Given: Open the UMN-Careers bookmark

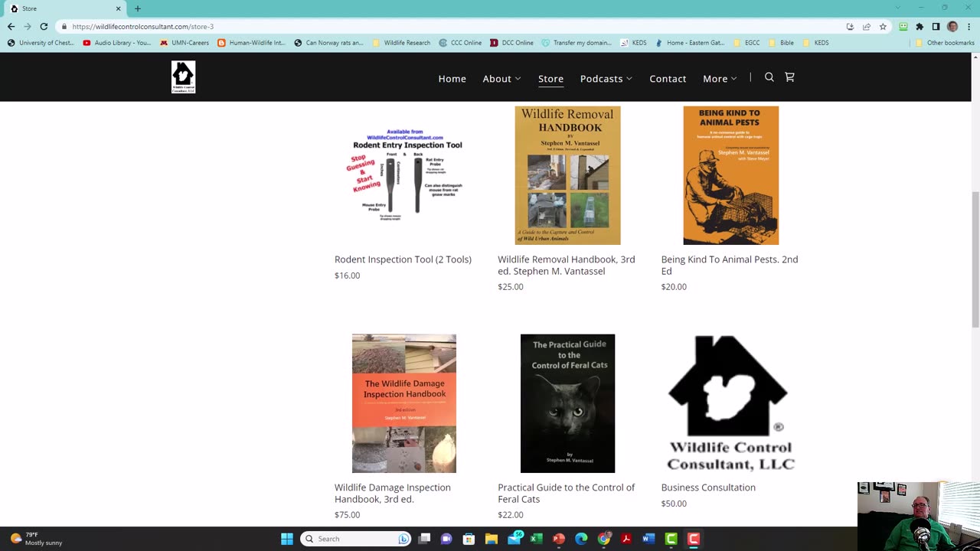Looking at the screenshot, I should coord(185,43).
